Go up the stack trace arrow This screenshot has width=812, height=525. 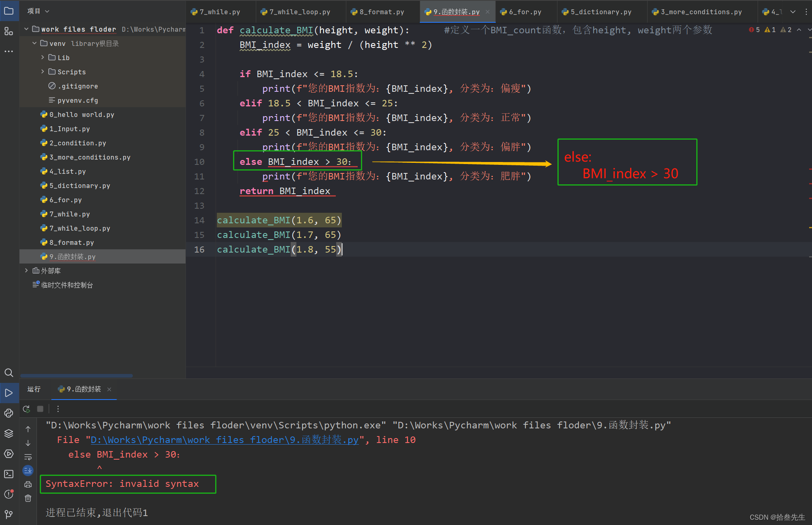28,429
